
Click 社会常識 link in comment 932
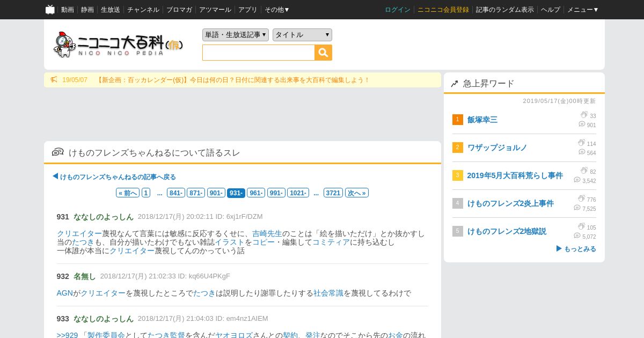[328, 293]
